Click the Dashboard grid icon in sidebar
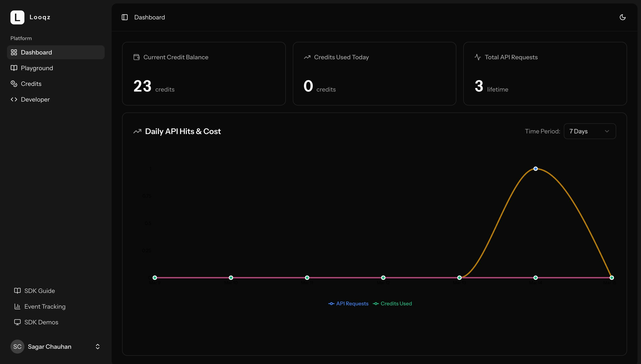641x364 pixels. [x=14, y=52]
